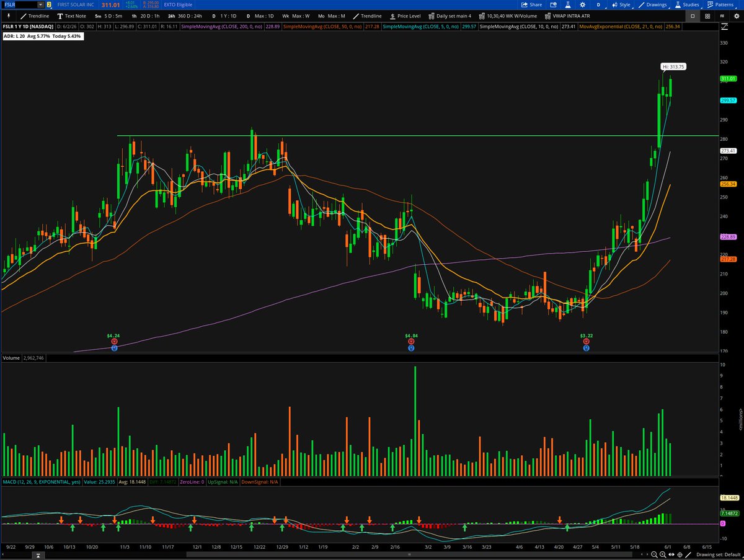Click the FSLR 1 Y 1D [NASDAQ] chart title
Screen dimensions: 744x560
[27, 28]
